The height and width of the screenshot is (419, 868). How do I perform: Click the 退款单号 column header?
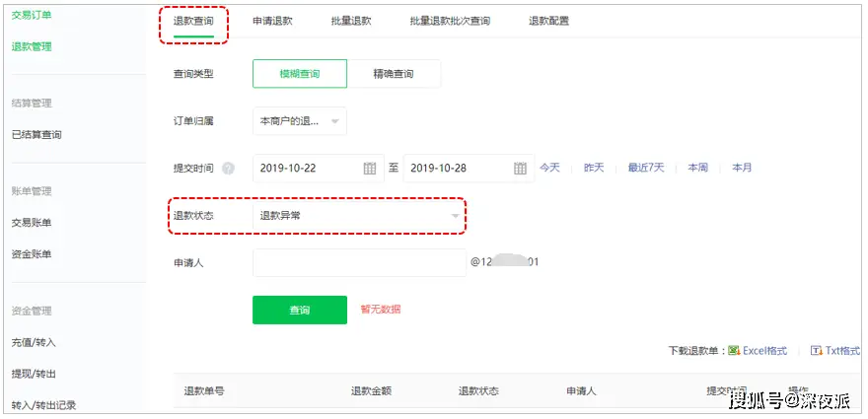204,390
